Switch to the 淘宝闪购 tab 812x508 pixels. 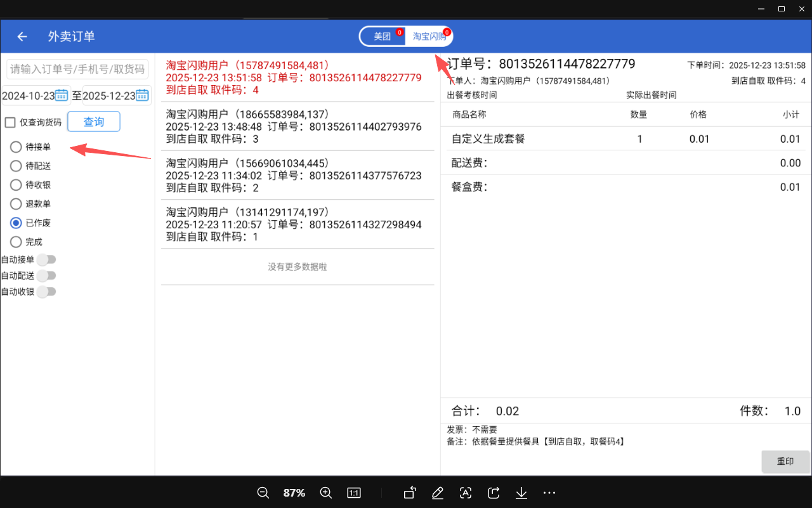(429, 37)
